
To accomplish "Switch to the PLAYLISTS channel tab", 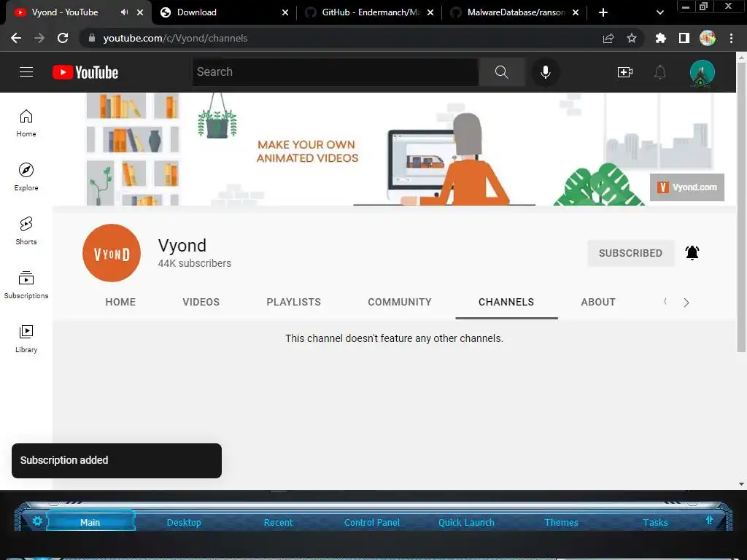I will (x=293, y=302).
